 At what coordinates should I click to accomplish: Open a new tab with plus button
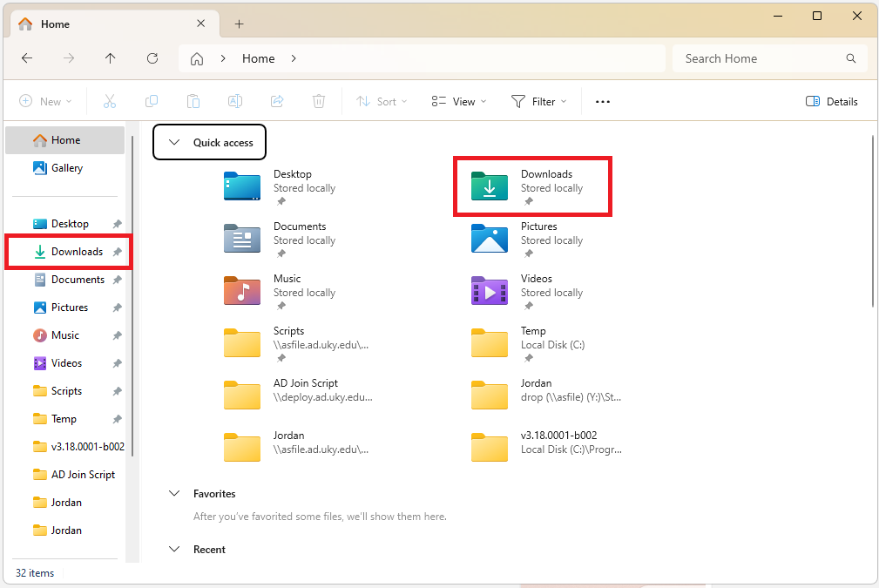tap(240, 24)
